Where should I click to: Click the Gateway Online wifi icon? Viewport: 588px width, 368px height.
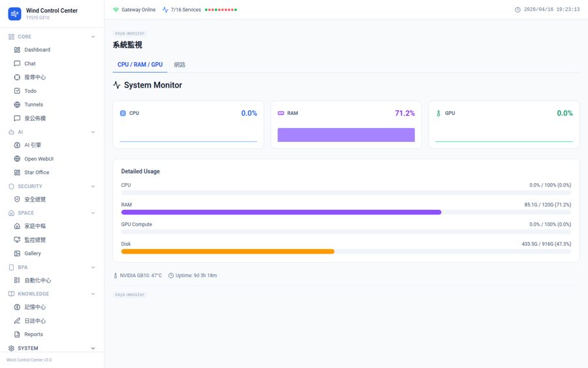tap(116, 10)
